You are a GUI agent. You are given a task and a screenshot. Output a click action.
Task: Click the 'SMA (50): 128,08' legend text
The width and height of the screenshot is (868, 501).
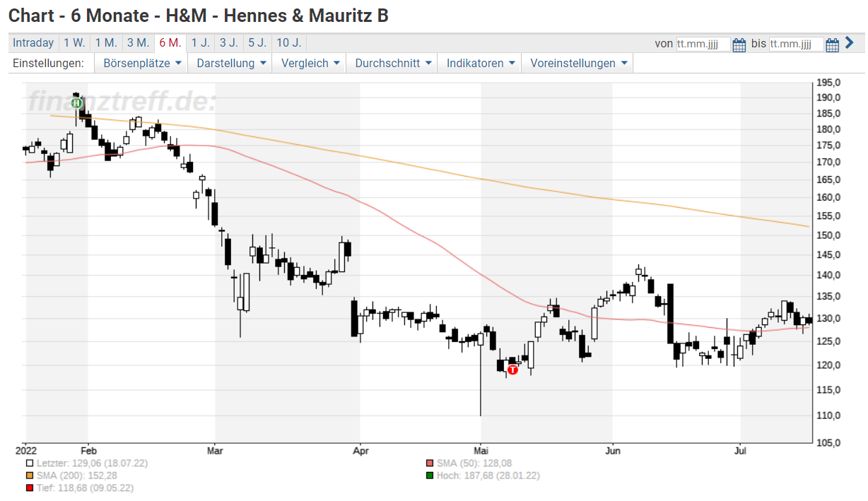coord(474,463)
